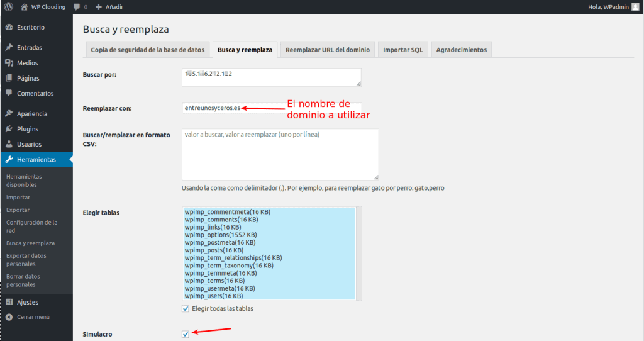
Task: Click the Plugins plug icon
Action: click(x=9, y=129)
